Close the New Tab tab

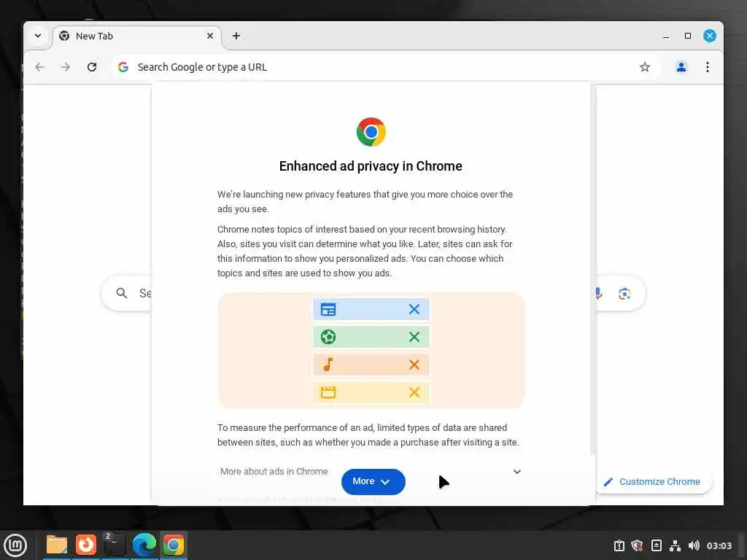pos(210,36)
